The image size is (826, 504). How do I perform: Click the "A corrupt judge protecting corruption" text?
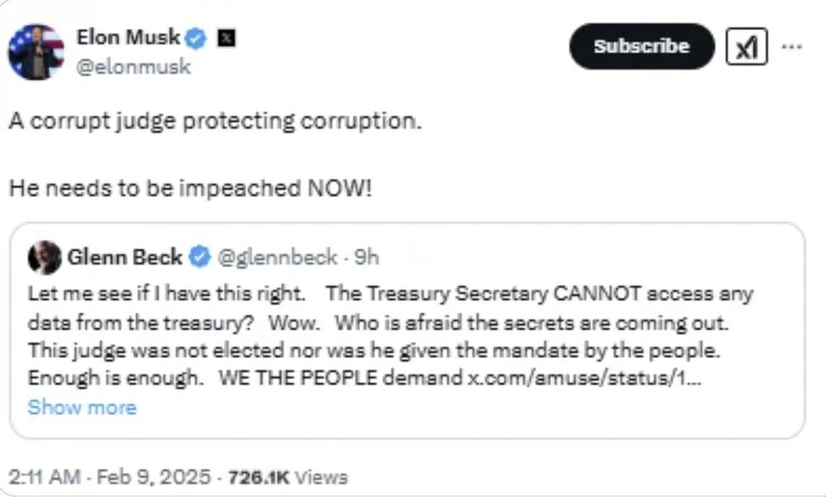pos(215,121)
